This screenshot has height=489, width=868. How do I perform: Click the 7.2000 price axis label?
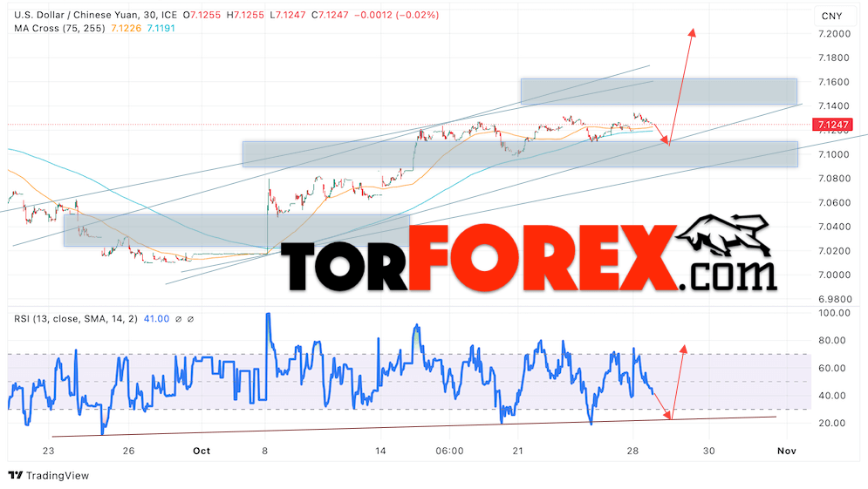[x=834, y=34]
